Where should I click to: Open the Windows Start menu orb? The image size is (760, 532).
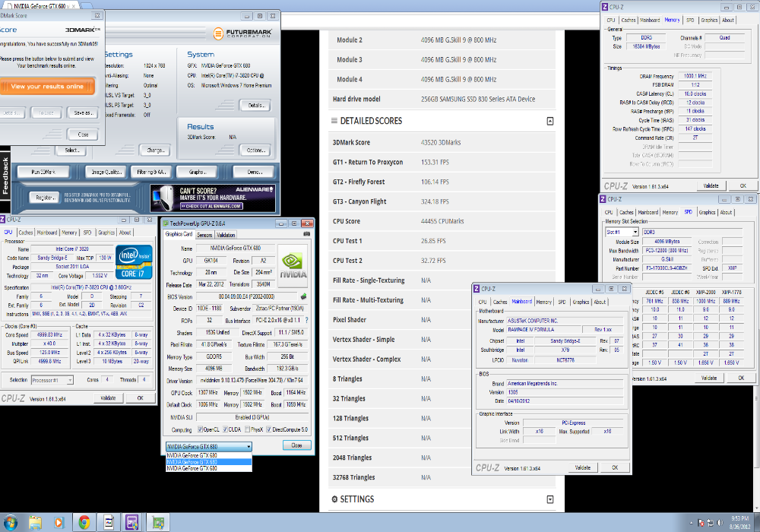(x=10, y=522)
